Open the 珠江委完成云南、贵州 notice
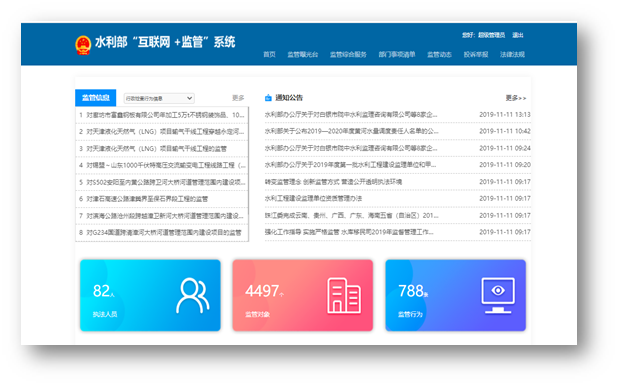The image size is (619, 387). click(351, 215)
